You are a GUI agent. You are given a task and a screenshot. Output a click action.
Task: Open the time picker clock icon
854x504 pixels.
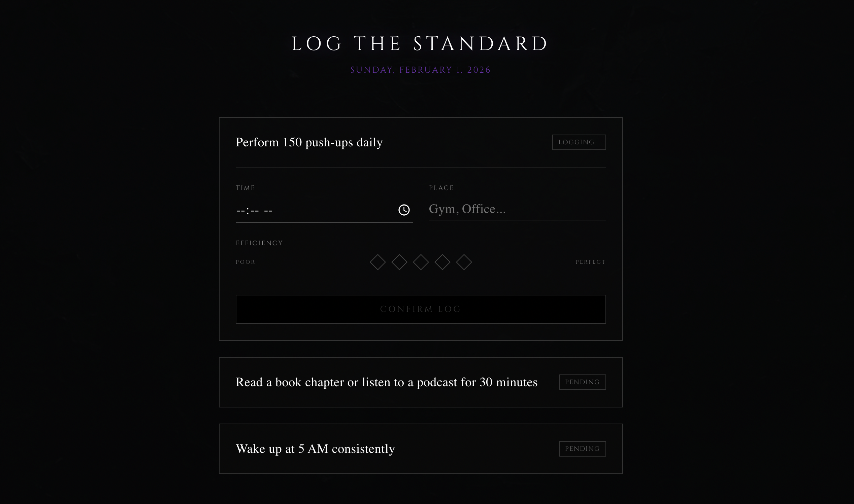(x=404, y=210)
